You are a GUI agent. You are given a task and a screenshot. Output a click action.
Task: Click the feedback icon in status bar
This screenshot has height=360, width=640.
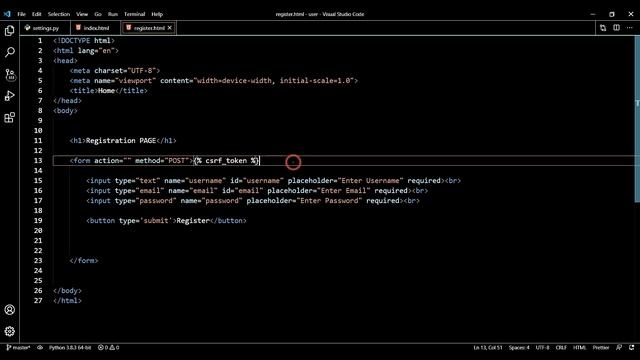(619, 348)
